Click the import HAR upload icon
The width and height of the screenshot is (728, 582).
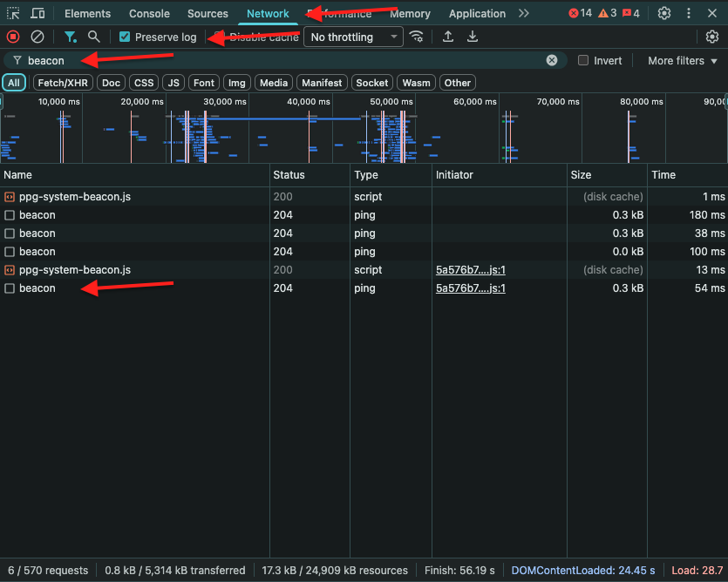[x=448, y=37]
